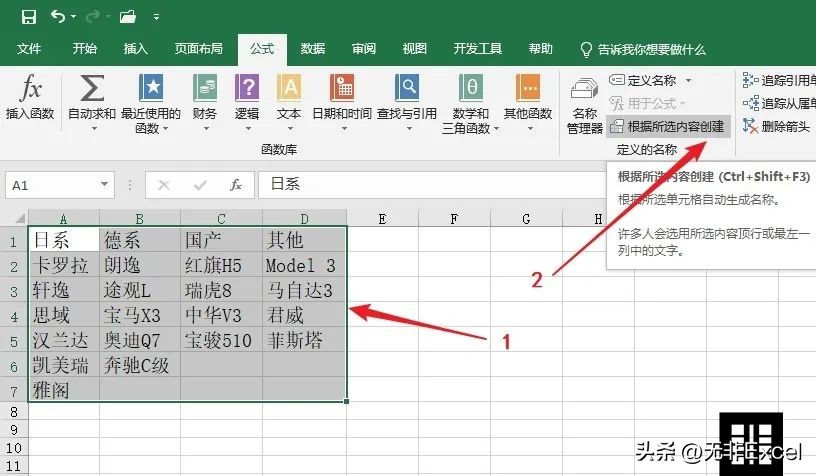The image size is (816, 476).
Task: Open the 文件 tab
Action: (29, 49)
